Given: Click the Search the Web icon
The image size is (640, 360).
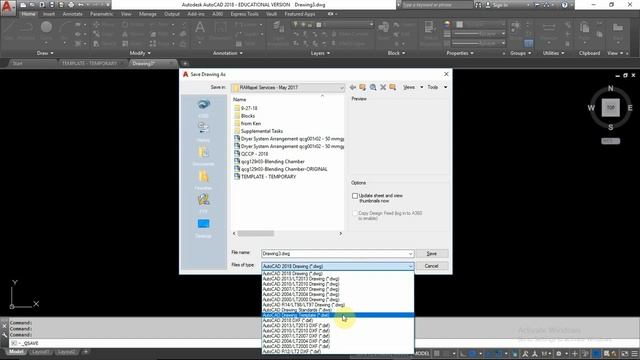Looking at the screenshot, I should pos(373,87).
